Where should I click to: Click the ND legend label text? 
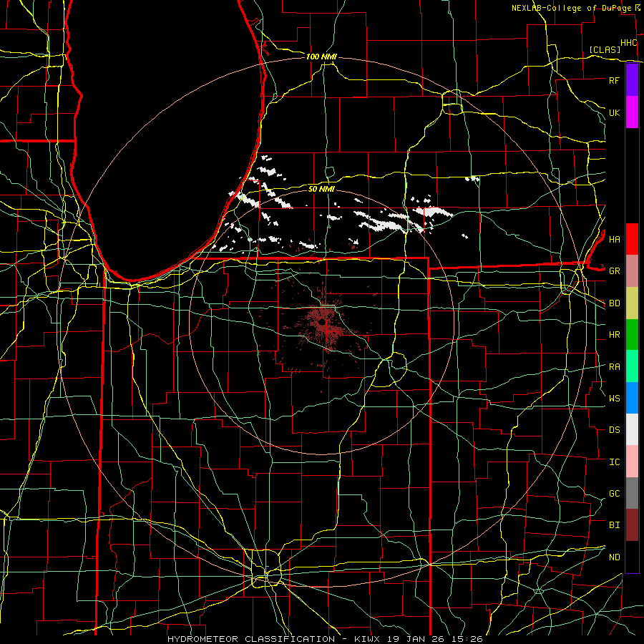click(614, 557)
